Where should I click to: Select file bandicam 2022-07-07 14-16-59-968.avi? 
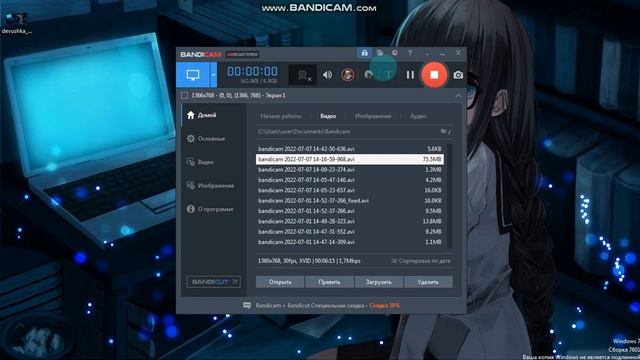click(350, 159)
